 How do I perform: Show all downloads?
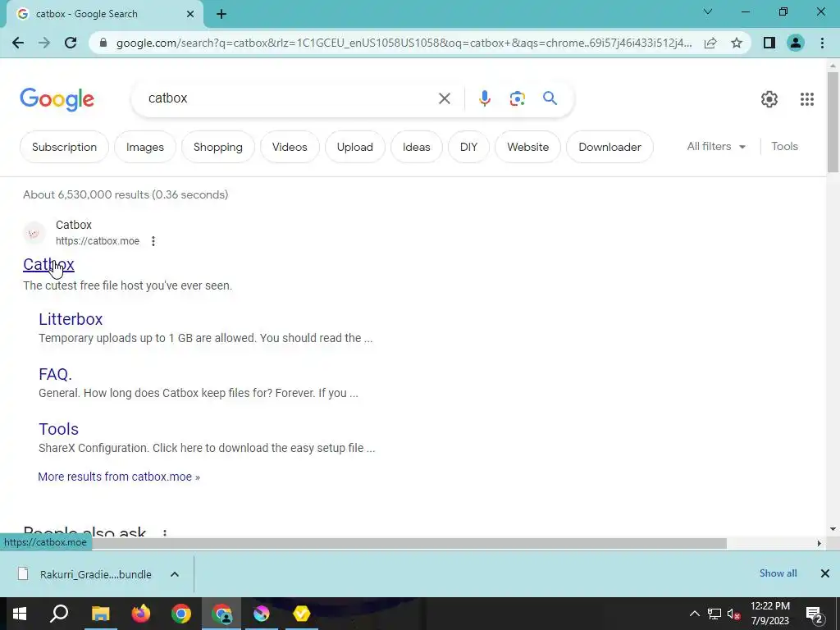click(x=778, y=573)
